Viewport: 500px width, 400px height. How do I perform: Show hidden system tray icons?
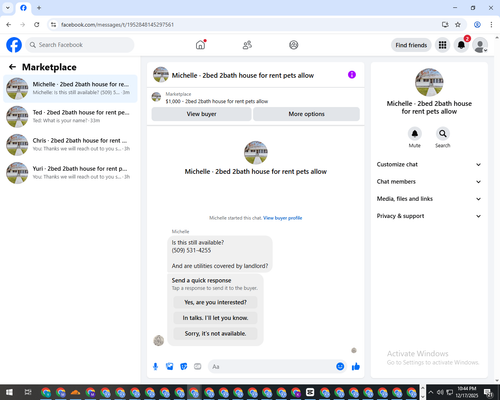tap(431, 392)
